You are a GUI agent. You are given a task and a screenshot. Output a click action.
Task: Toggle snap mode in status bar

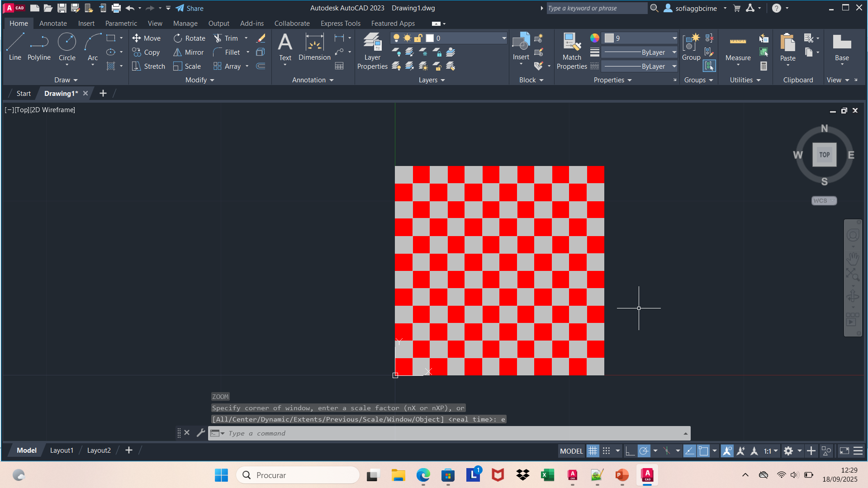pyautogui.click(x=607, y=451)
